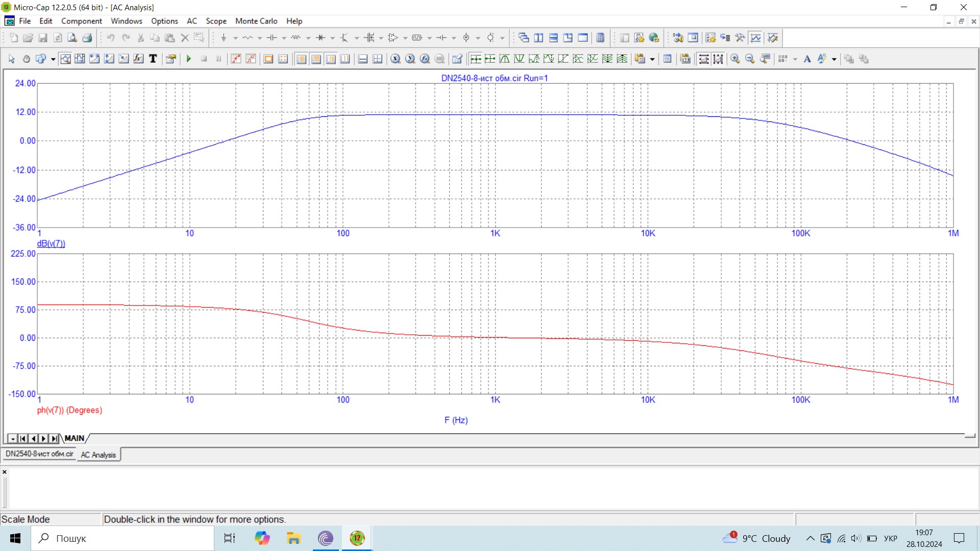This screenshot has width=980, height=551.
Task: Open Windows taskbar search box
Action: point(122,538)
